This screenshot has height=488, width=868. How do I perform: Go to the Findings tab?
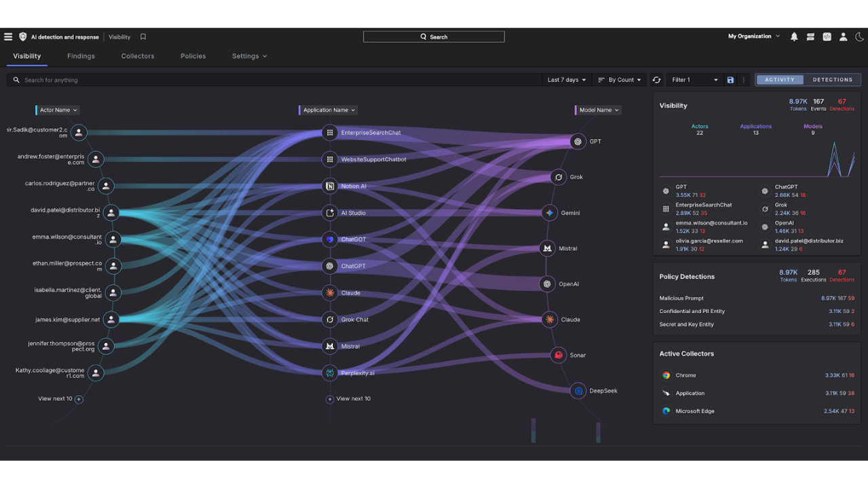point(81,56)
